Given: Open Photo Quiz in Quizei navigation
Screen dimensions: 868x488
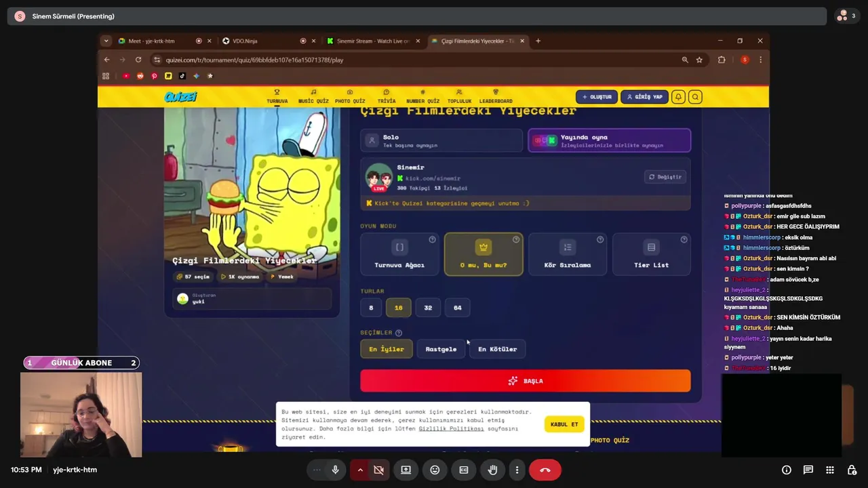Looking at the screenshot, I should click(x=350, y=97).
